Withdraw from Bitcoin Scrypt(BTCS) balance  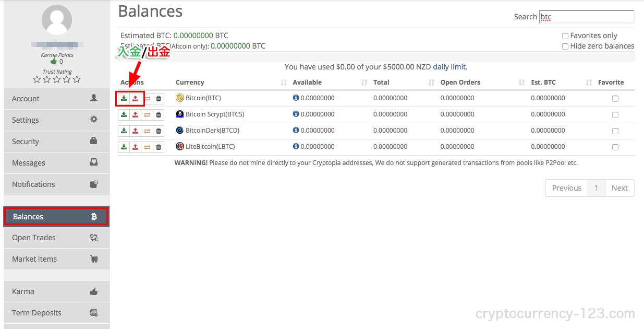136,114
